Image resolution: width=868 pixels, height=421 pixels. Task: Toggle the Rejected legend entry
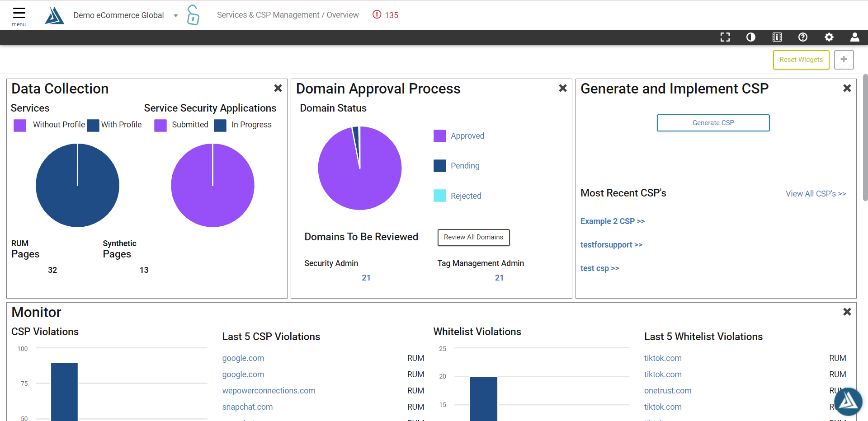[458, 196]
